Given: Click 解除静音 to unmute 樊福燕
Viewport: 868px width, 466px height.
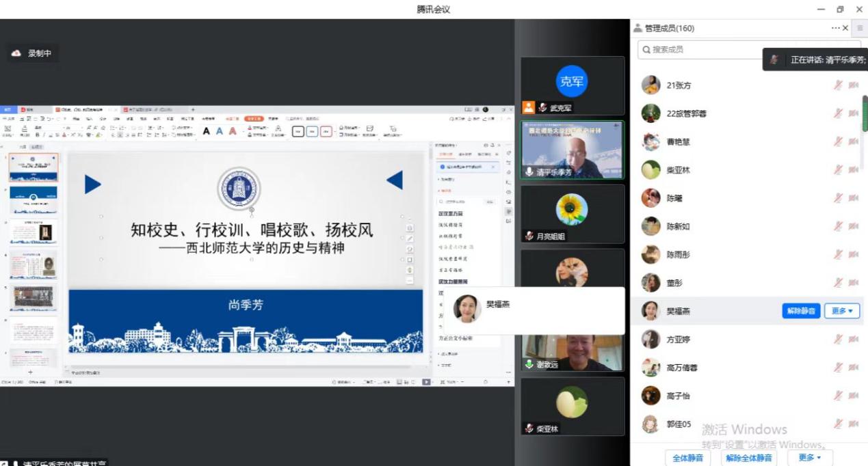Looking at the screenshot, I should [x=801, y=311].
